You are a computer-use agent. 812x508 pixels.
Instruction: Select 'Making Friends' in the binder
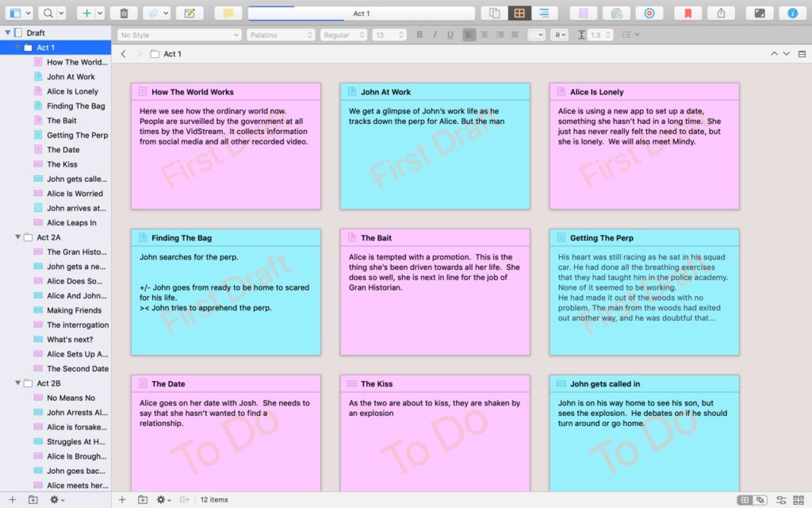pyautogui.click(x=74, y=310)
